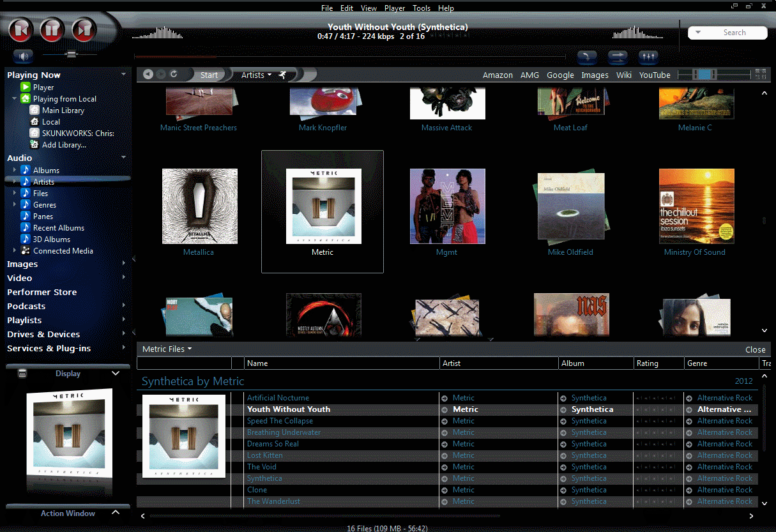Click arrow icon beside Synthetica in Speed The Collapse row
The image size is (776, 532).
pos(563,421)
